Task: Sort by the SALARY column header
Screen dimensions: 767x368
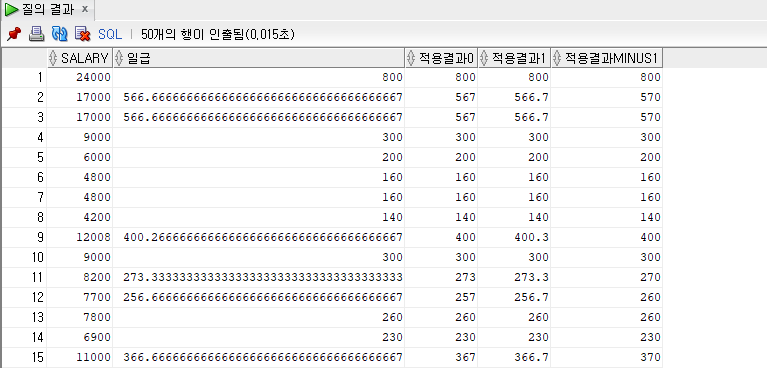Action: pyautogui.click(x=80, y=58)
